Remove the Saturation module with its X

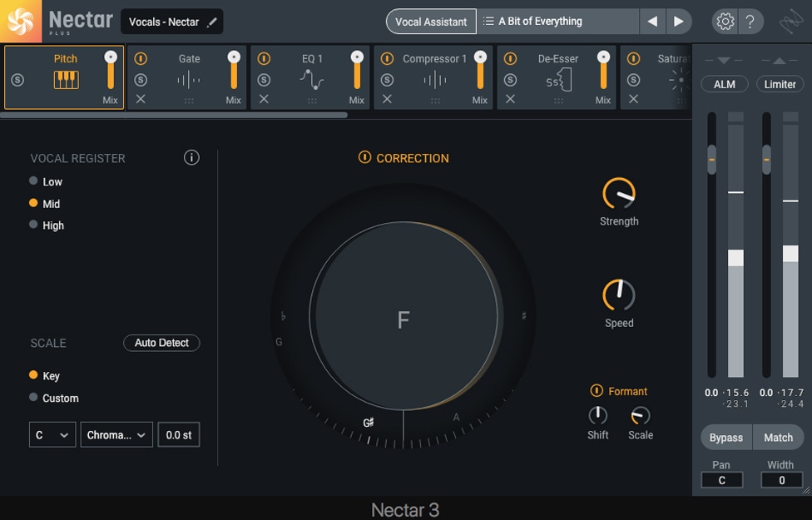point(634,99)
